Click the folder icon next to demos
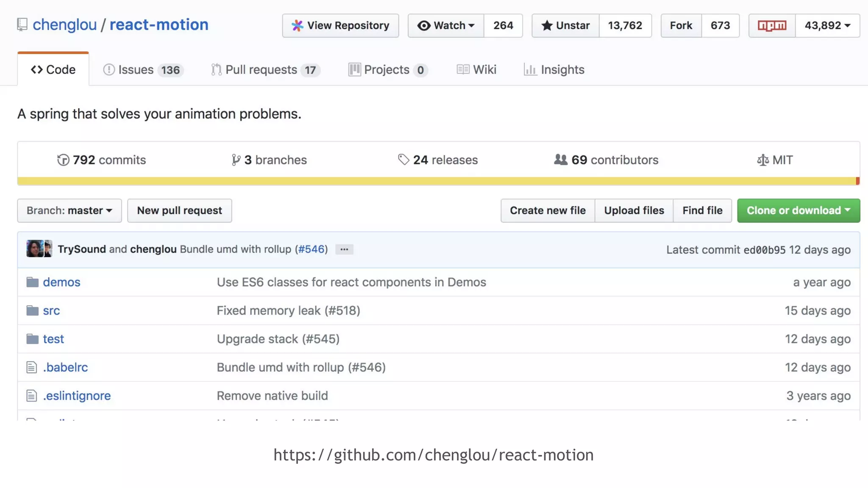The width and height of the screenshot is (868, 488). pyautogui.click(x=32, y=282)
